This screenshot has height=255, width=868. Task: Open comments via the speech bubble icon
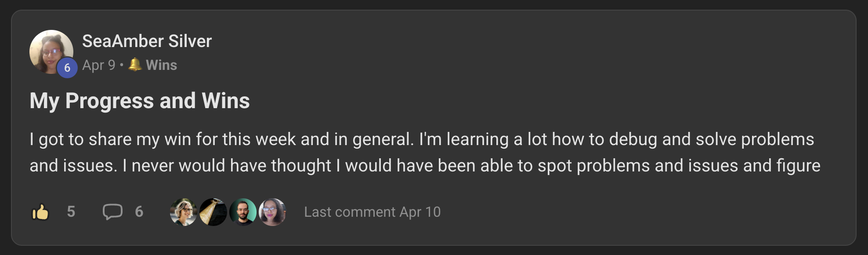pyautogui.click(x=112, y=212)
